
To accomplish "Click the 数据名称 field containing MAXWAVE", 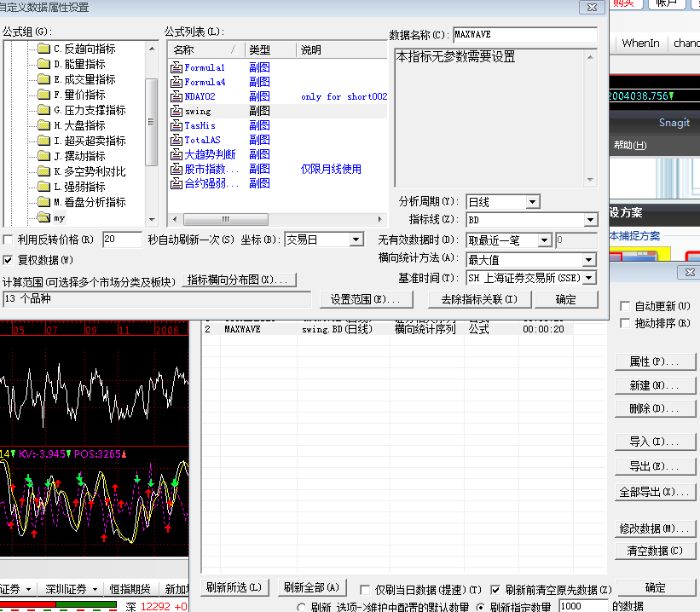I will (524, 35).
